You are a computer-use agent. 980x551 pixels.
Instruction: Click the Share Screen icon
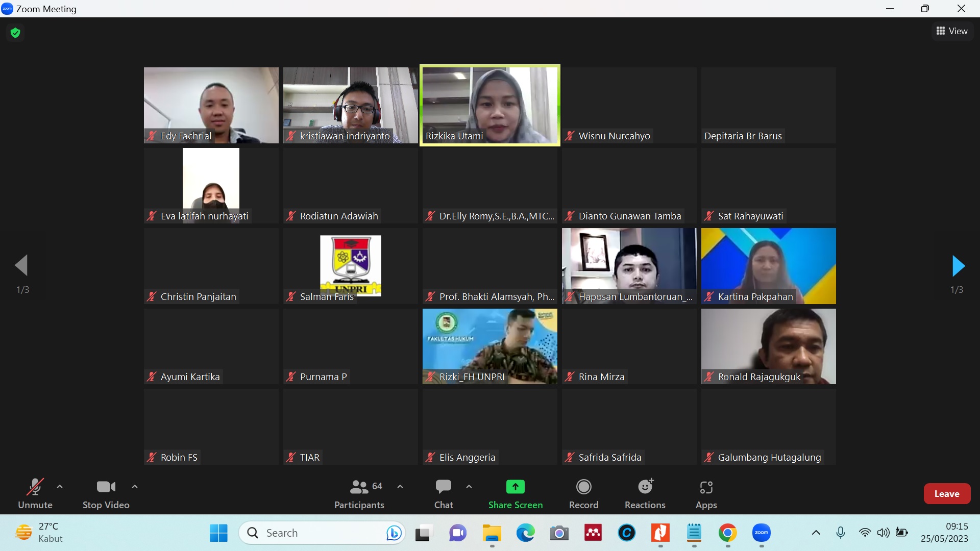[515, 487]
